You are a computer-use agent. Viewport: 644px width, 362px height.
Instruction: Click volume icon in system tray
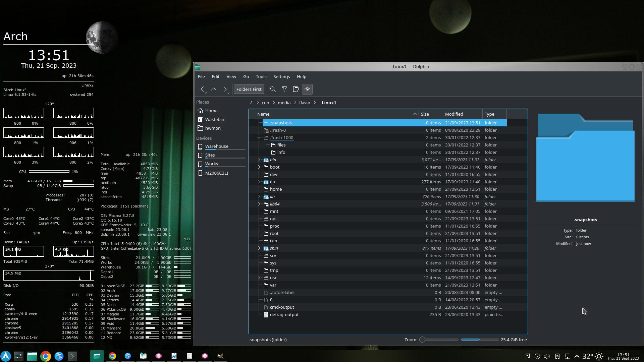point(547,356)
